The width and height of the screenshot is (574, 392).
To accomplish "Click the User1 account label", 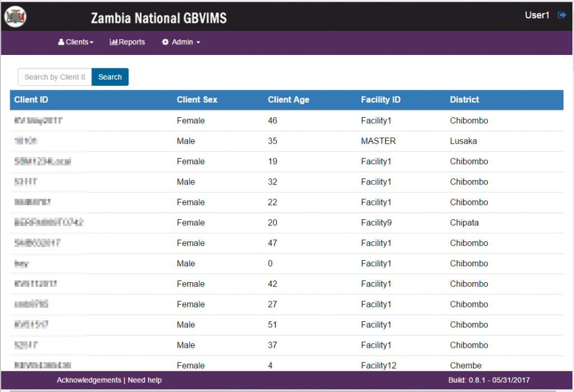I will [x=536, y=15].
